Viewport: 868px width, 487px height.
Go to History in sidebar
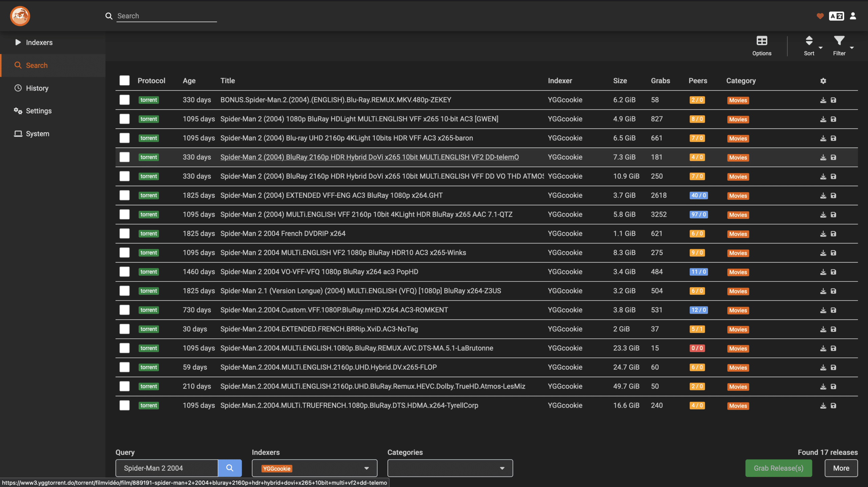click(x=53, y=88)
